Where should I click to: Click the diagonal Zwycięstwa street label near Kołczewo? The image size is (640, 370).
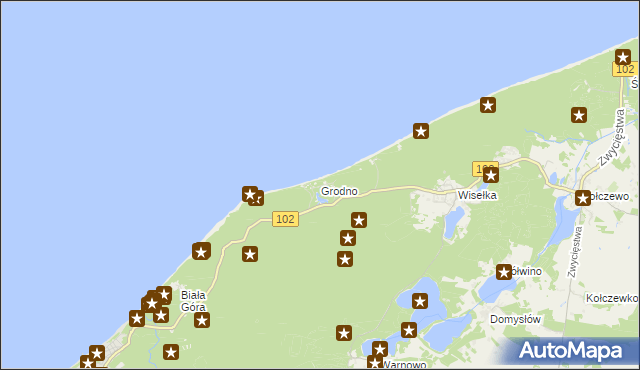pyautogui.click(x=611, y=138)
